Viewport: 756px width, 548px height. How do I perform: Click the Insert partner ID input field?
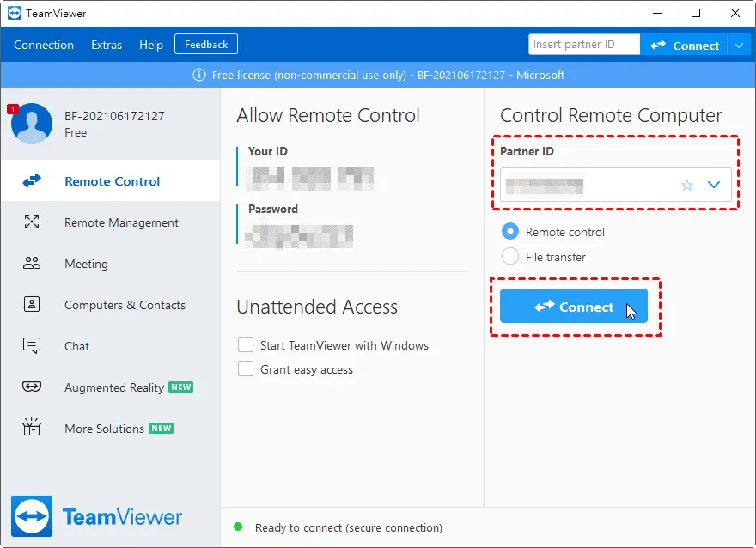coord(584,44)
